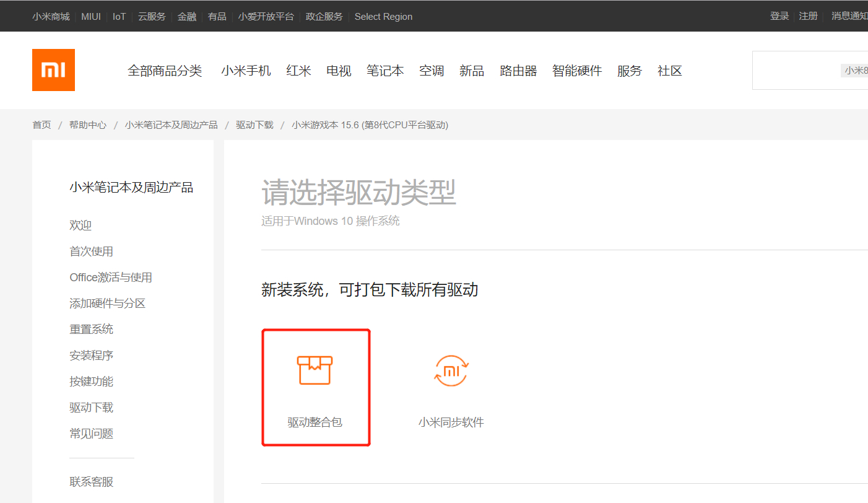Open 添加硬件与分区 in the sidebar

(108, 304)
